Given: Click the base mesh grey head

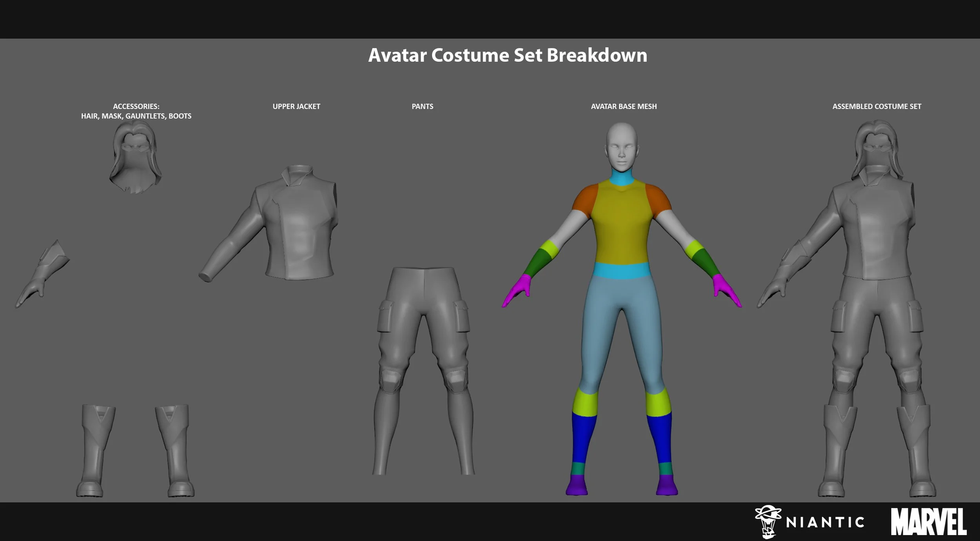Looking at the screenshot, I should 622,147.
